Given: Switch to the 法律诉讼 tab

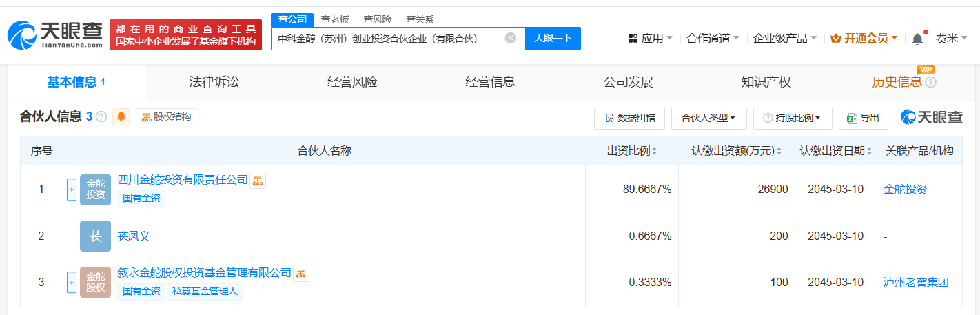Looking at the screenshot, I should click(214, 82).
